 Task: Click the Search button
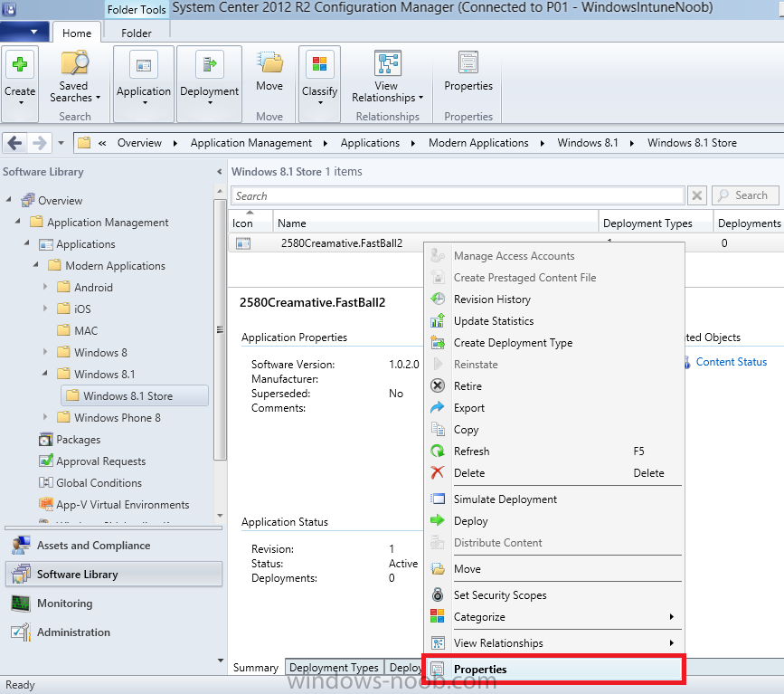(x=745, y=195)
